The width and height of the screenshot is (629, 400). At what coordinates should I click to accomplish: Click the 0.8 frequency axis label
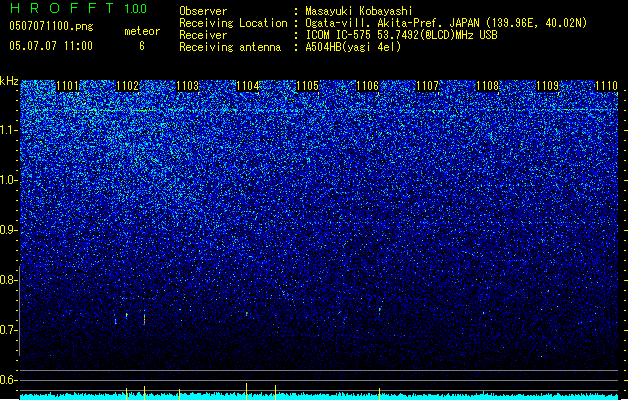(x=9, y=280)
